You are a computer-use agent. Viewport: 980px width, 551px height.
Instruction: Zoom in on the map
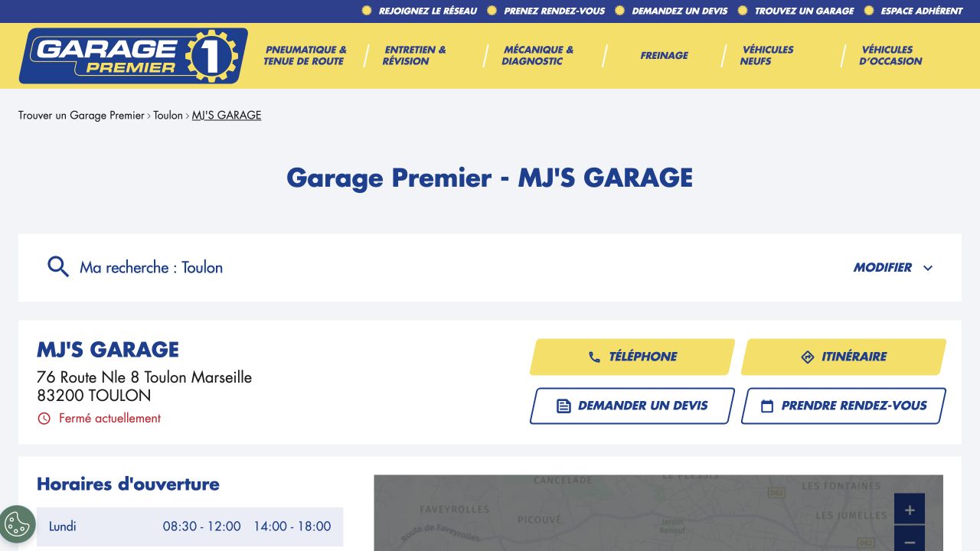click(910, 510)
